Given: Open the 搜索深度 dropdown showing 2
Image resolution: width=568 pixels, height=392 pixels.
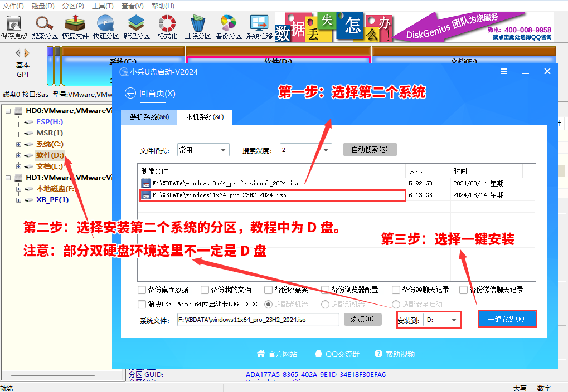Looking at the screenshot, I should click(x=305, y=150).
